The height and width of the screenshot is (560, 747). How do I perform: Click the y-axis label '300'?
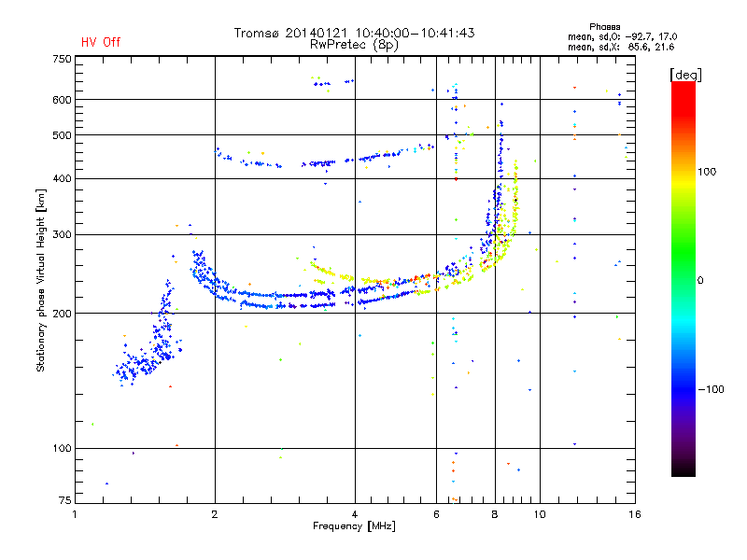(62, 235)
